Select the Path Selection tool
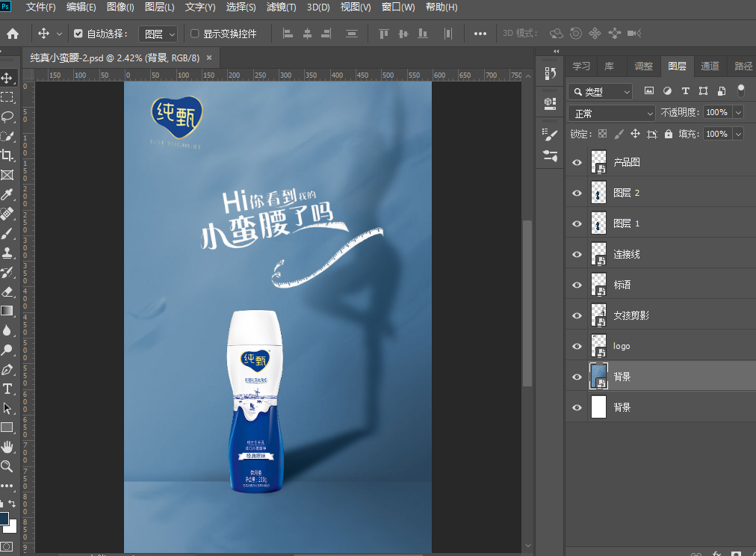Image resolution: width=756 pixels, height=556 pixels. 7,409
